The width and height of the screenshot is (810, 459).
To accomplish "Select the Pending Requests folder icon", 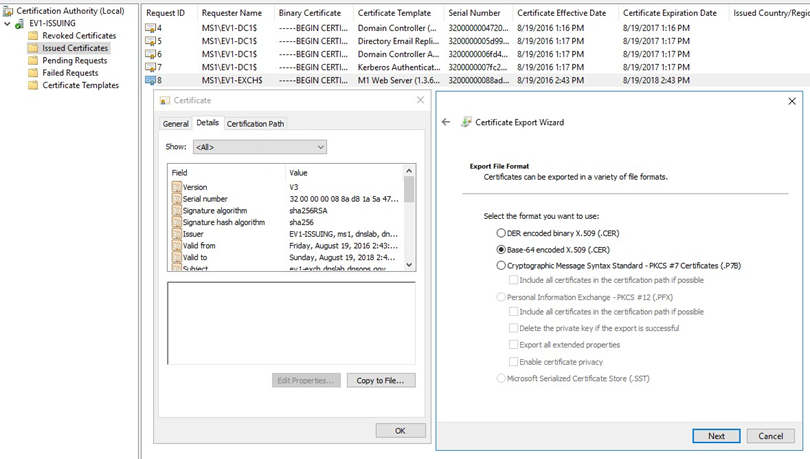I will 33,61.
